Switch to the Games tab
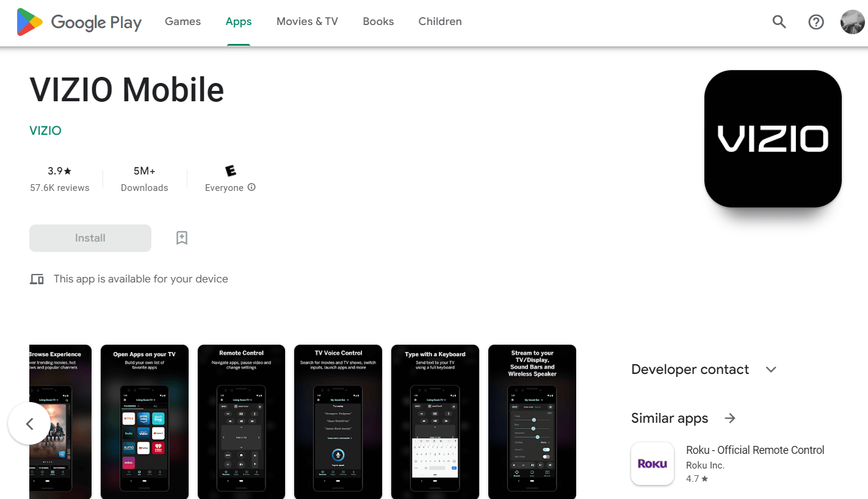The width and height of the screenshot is (868, 499). pyautogui.click(x=183, y=22)
